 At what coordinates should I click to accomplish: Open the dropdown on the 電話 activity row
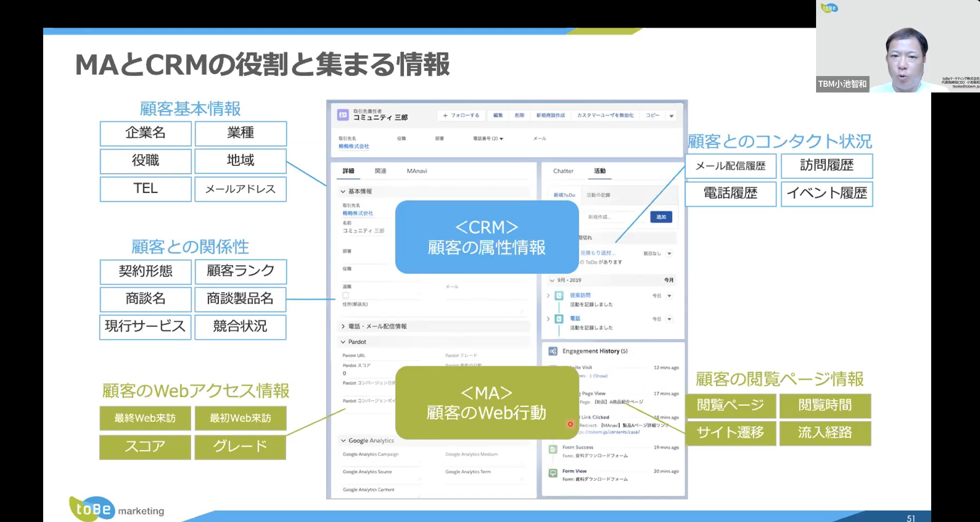pyautogui.click(x=669, y=319)
